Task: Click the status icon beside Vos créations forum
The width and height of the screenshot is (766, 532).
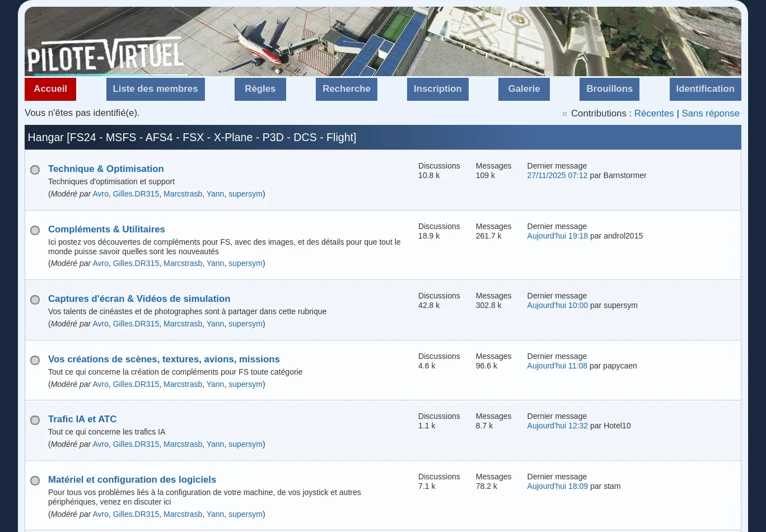Action: click(35, 360)
